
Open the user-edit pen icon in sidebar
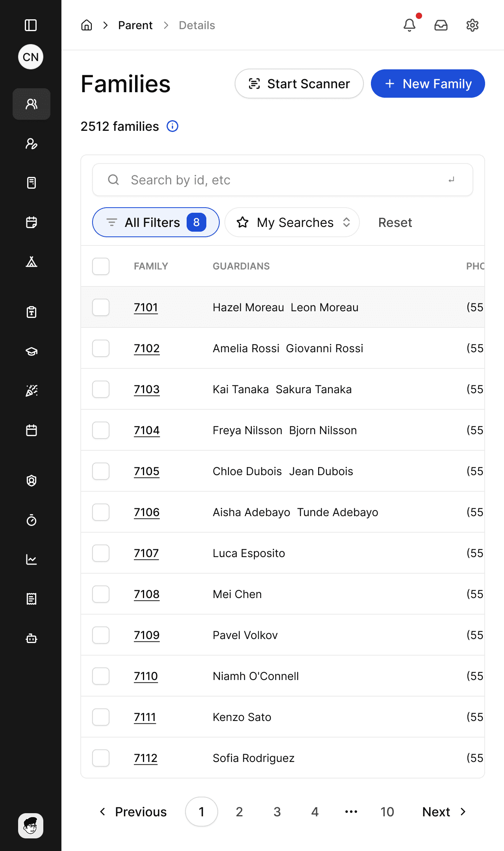(x=31, y=143)
